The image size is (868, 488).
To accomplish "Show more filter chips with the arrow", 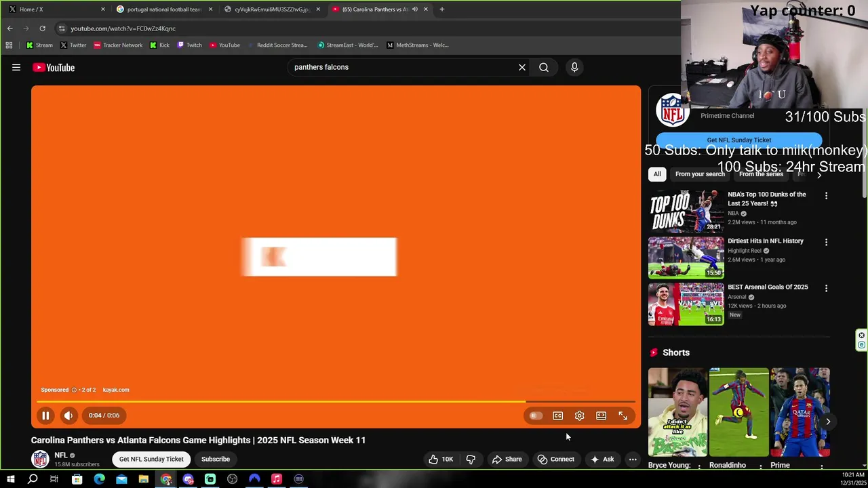I will (819, 175).
